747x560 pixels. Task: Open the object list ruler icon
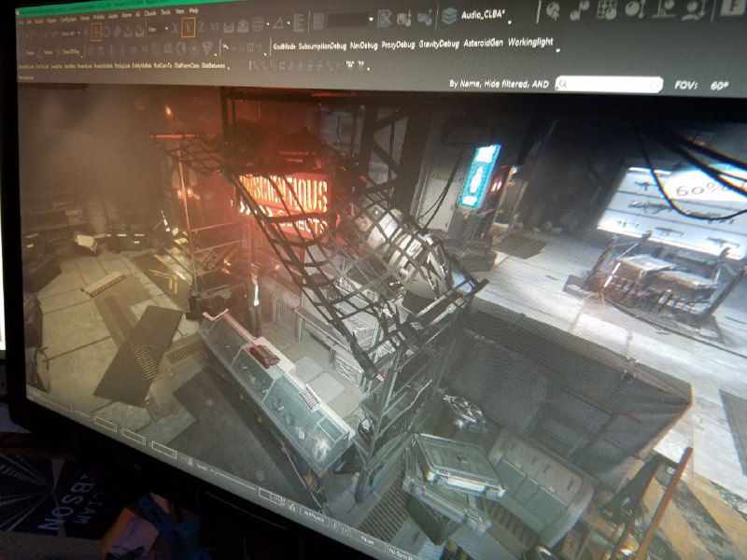tap(299, 21)
